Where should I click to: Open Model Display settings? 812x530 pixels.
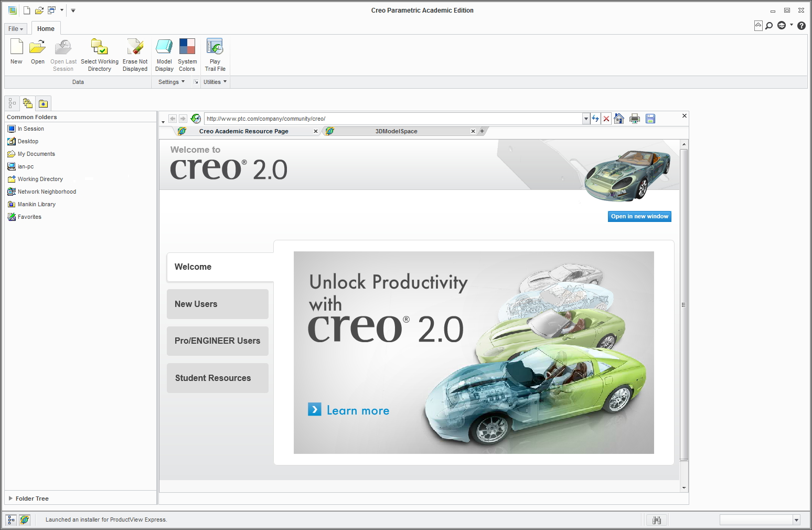pos(164,55)
